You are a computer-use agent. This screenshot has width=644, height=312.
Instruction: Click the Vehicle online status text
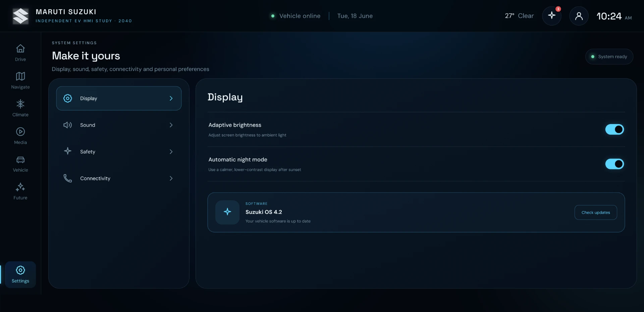pyautogui.click(x=300, y=16)
